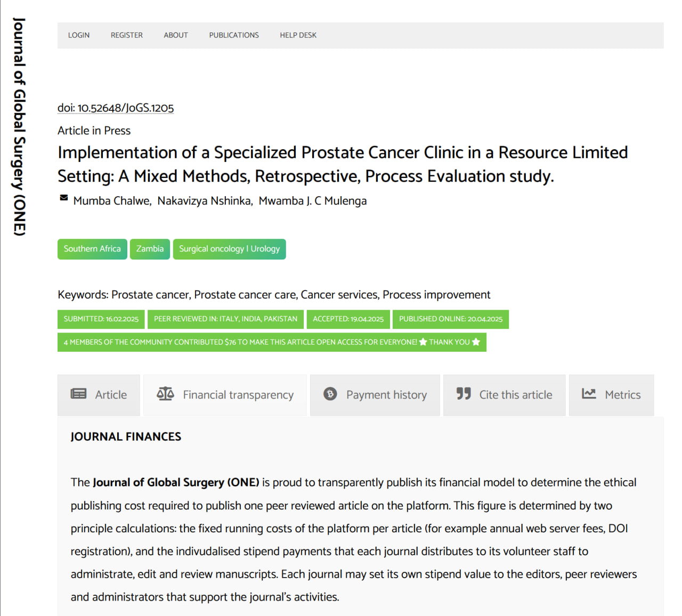Click the balance scale icon

click(x=165, y=394)
